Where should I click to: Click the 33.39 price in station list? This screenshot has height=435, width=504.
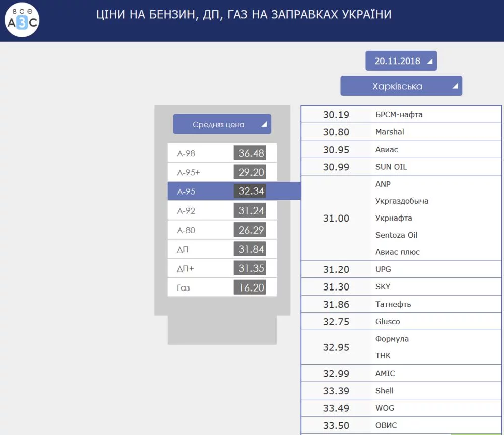coord(336,390)
